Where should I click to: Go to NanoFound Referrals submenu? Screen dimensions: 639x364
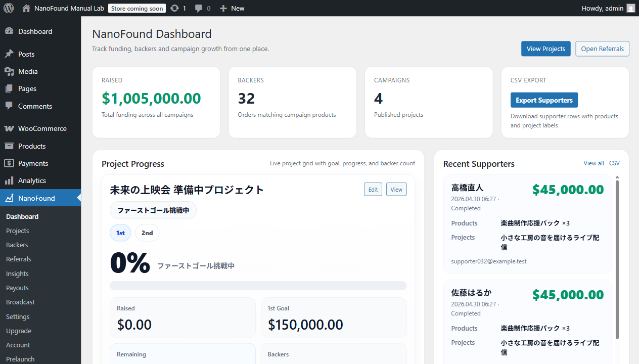[x=19, y=259]
